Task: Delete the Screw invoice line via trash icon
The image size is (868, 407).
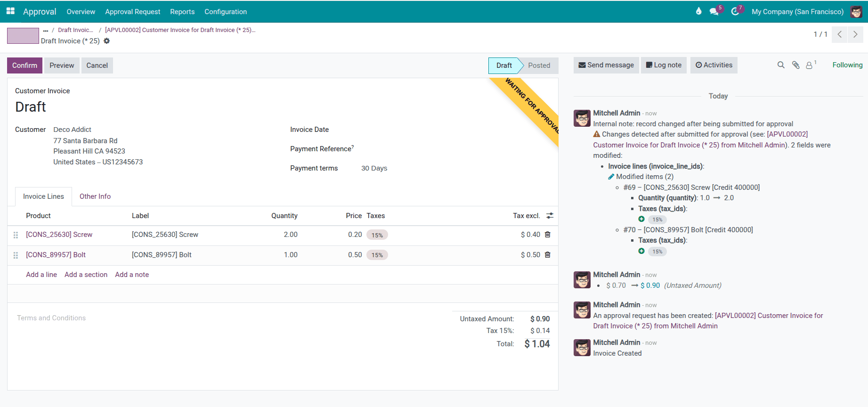Action: (548, 235)
